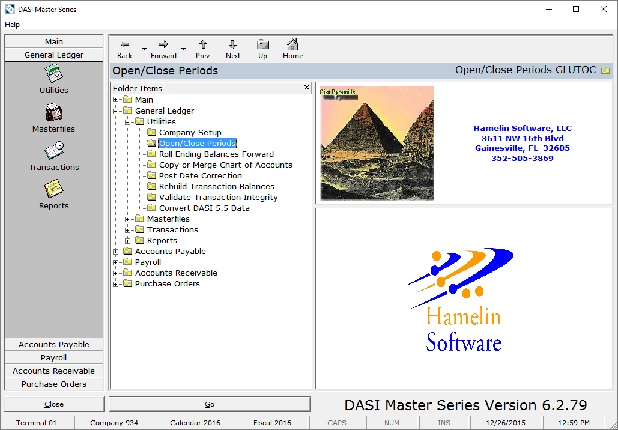Expand the Accounts Receivable tree node
The width and height of the screenshot is (618, 430).
click(115, 273)
